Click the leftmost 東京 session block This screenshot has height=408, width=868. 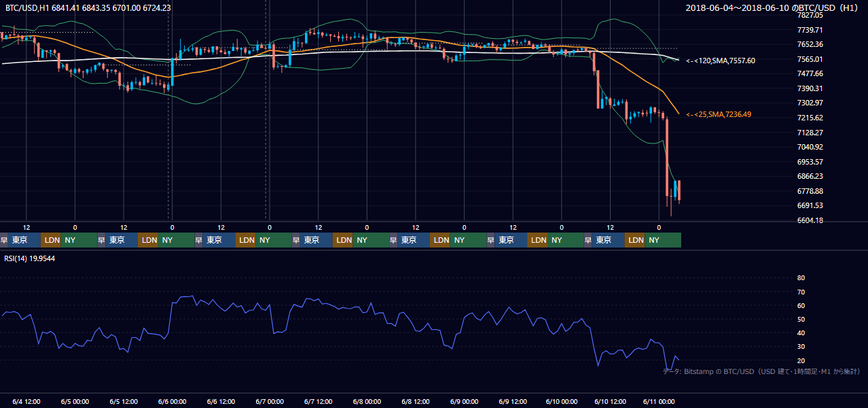[x=25, y=240]
